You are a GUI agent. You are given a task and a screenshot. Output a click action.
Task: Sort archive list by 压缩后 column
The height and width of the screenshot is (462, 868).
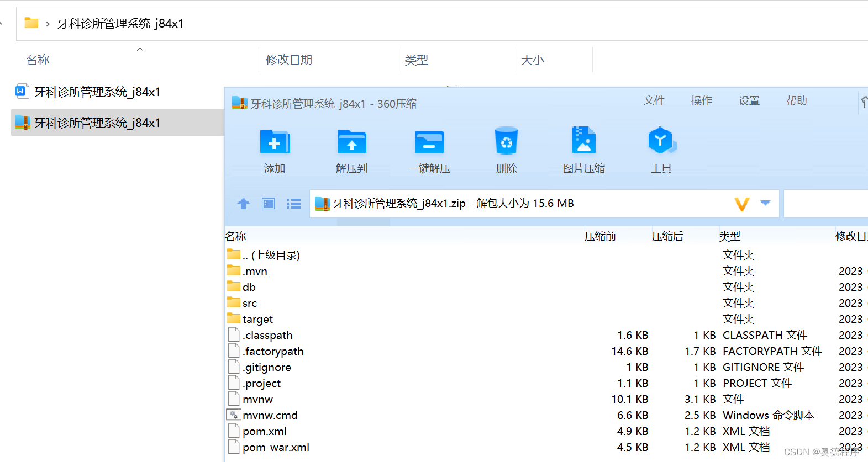(x=667, y=236)
